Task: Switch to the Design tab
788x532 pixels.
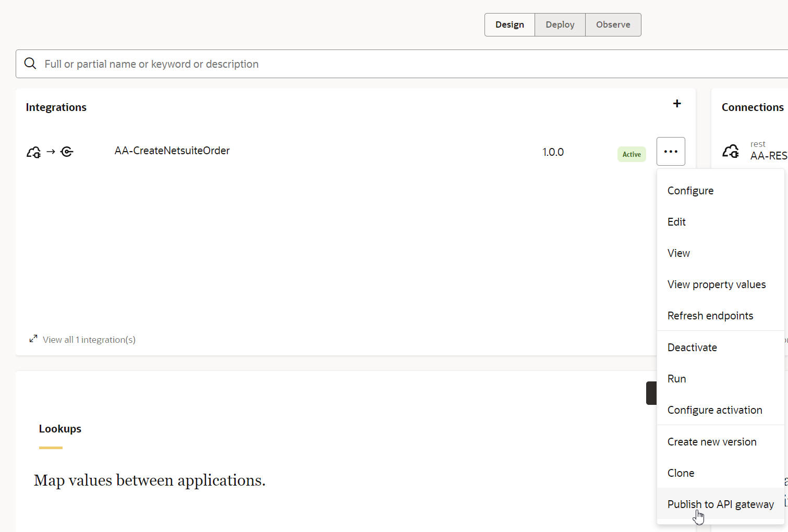Action: point(510,24)
